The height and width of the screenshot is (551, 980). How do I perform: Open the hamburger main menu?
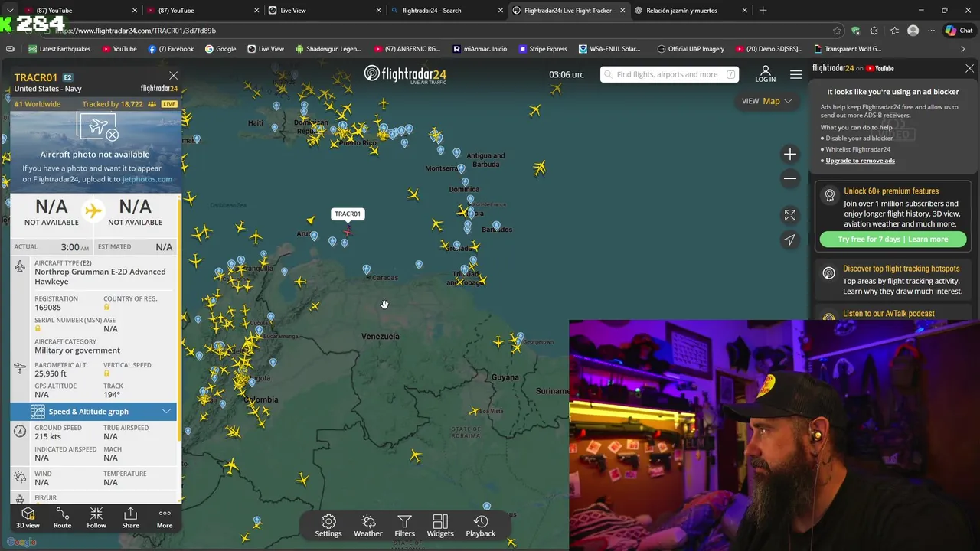(796, 74)
